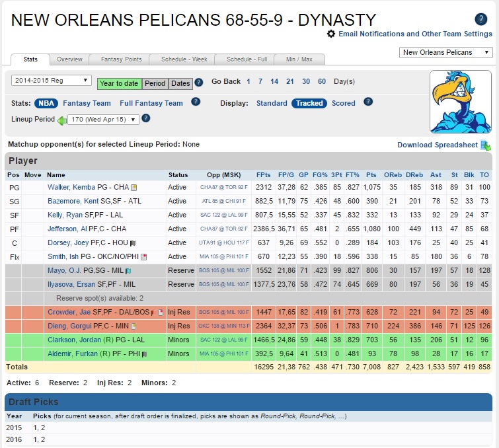Click the CHA 87 @ TOR 92 F game for Walker
Viewport: 499px width, 448px height.
[x=223, y=187]
